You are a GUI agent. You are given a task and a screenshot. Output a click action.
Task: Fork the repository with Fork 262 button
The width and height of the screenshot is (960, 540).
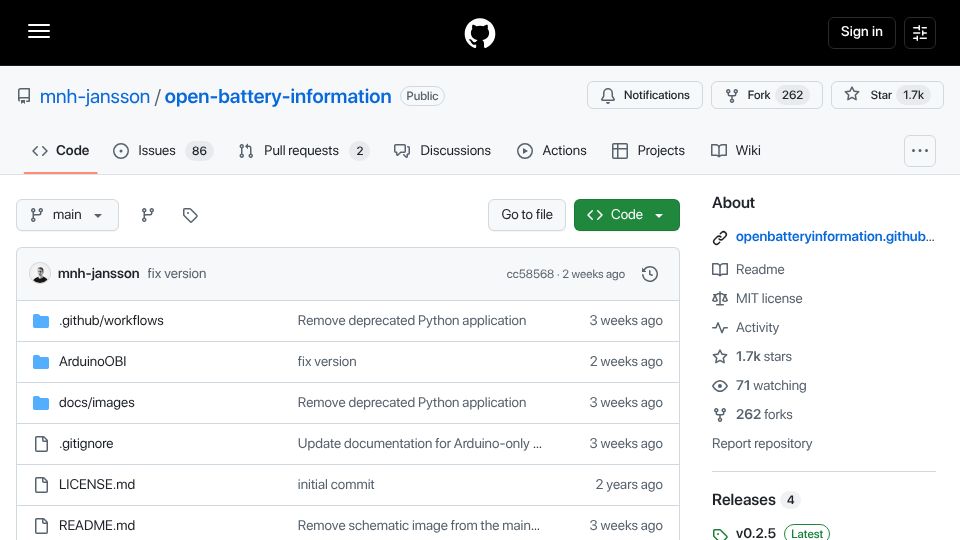point(767,95)
